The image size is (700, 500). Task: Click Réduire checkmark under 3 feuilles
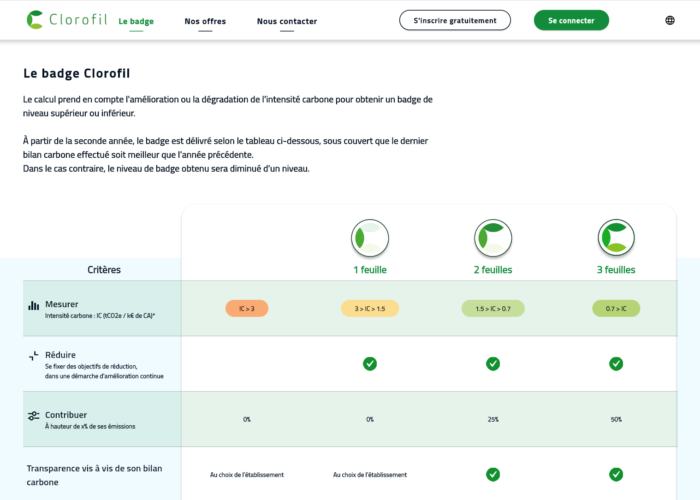[616, 364]
